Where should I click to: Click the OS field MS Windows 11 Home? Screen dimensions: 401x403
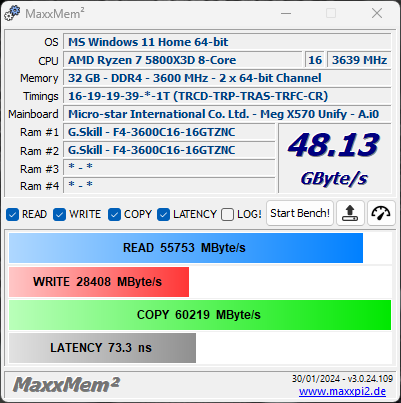tap(227, 42)
